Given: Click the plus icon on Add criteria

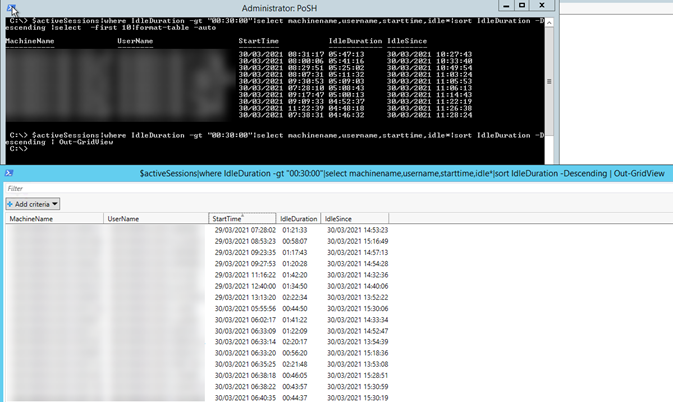Looking at the screenshot, I should coord(10,204).
